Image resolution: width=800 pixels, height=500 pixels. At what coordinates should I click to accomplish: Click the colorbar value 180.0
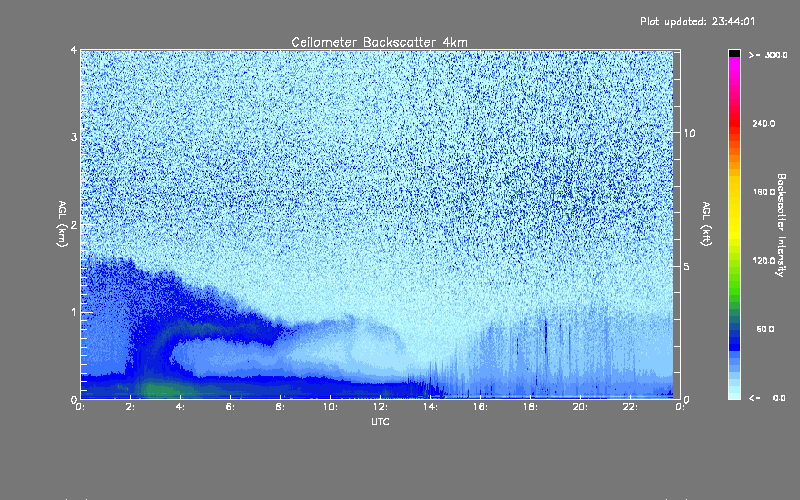(x=764, y=192)
